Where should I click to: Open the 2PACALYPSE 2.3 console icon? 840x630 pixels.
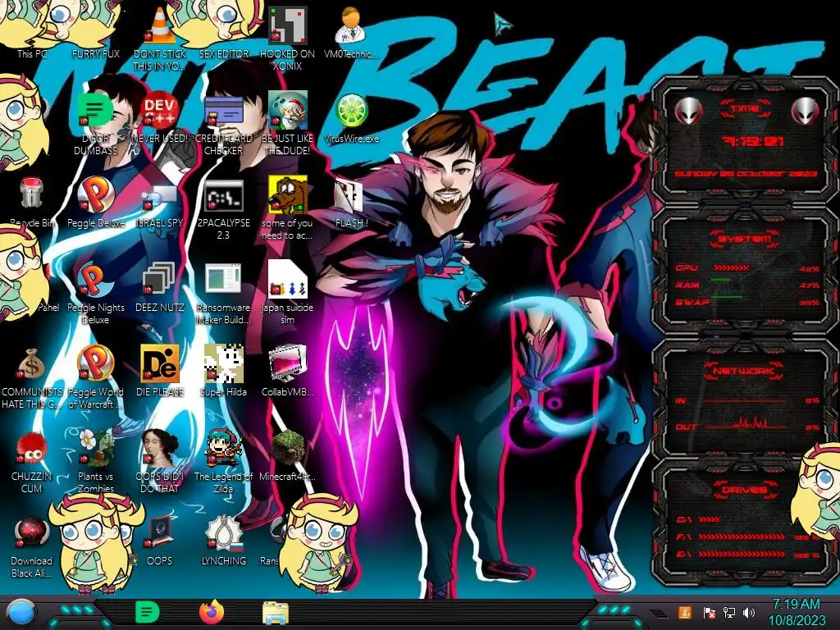coord(223,195)
